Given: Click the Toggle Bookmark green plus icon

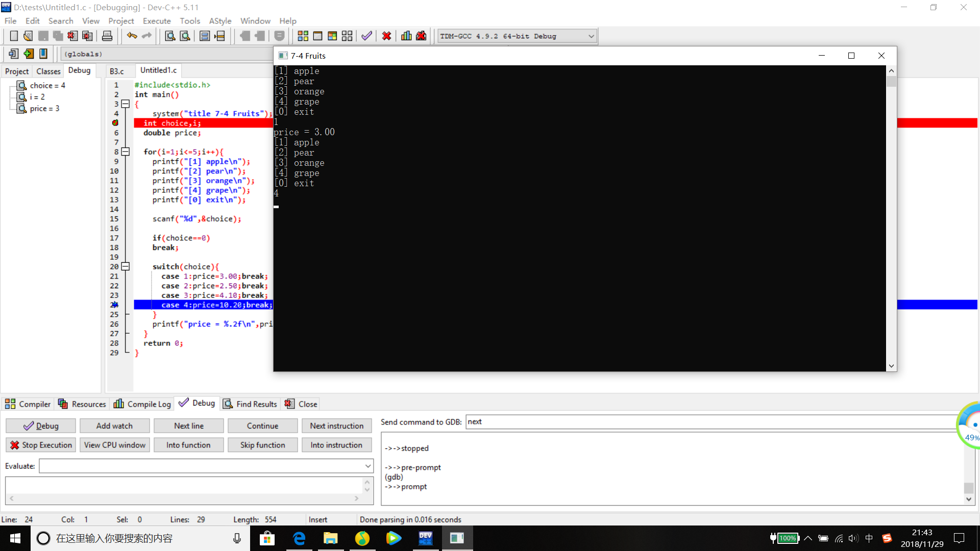Looking at the screenshot, I should (x=29, y=54).
